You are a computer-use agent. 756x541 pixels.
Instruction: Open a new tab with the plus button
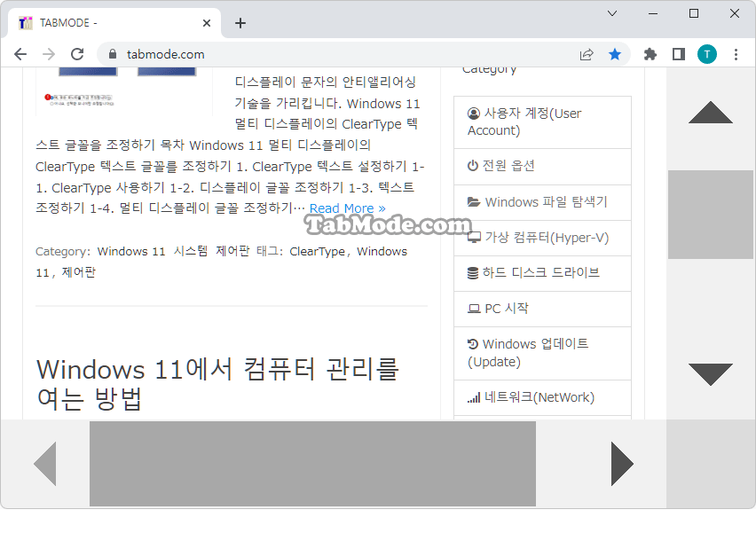pos(240,23)
